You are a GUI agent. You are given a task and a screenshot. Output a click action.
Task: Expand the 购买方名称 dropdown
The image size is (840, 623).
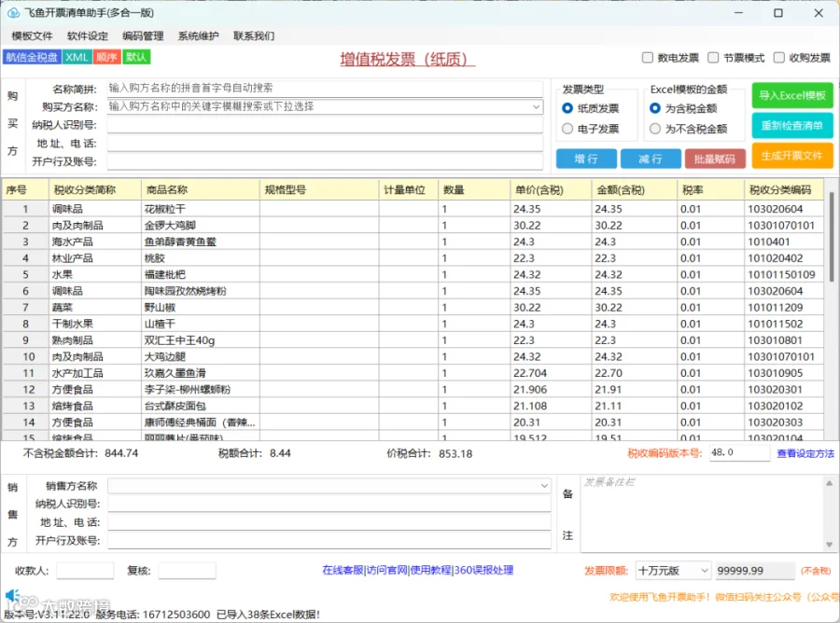point(536,106)
